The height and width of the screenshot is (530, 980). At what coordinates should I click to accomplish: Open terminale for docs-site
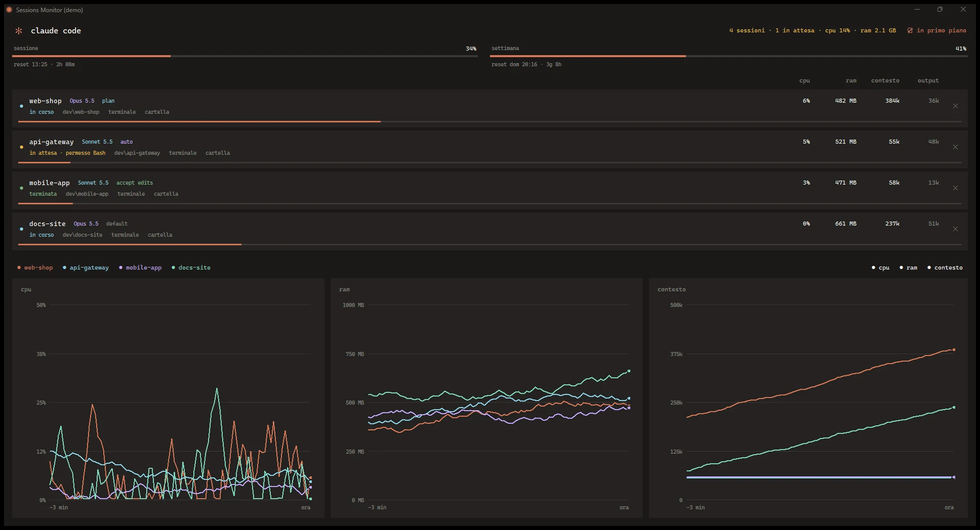(125, 235)
